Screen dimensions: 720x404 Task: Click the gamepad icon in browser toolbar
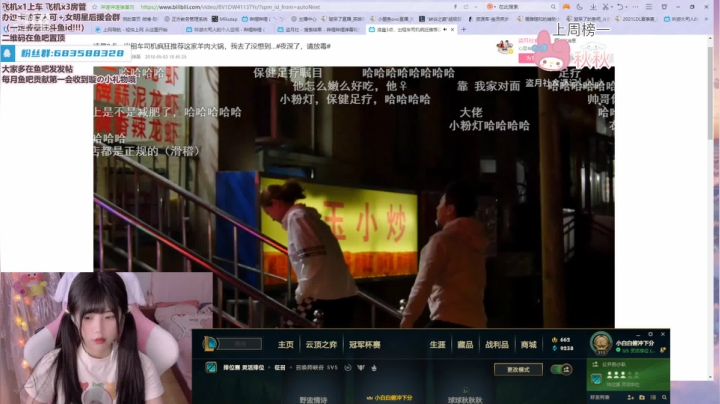(x=566, y=7)
